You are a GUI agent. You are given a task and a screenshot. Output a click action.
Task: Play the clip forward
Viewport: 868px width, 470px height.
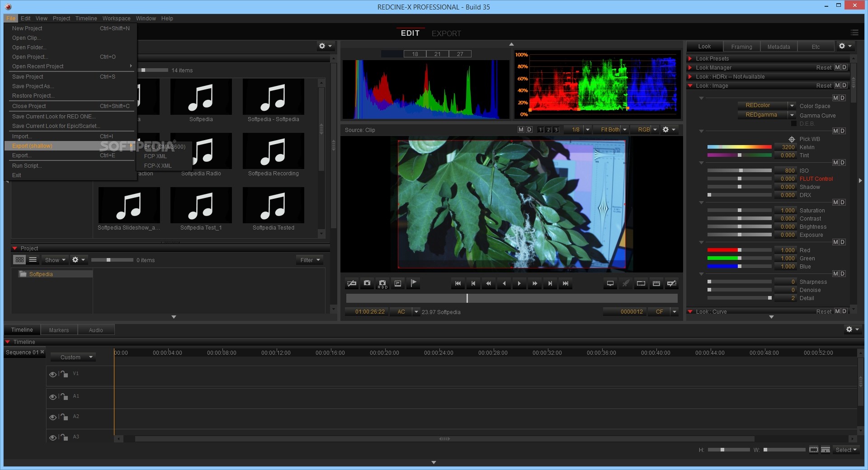(x=519, y=283)
